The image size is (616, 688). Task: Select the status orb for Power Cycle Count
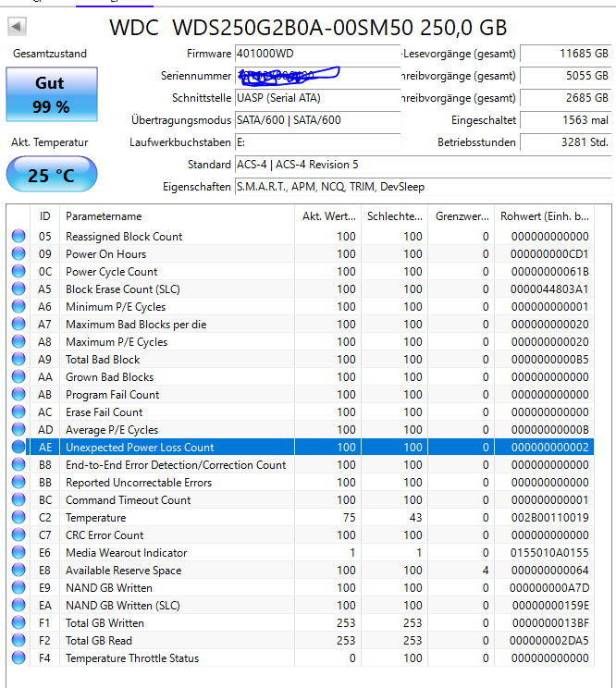tap(18, 271)
